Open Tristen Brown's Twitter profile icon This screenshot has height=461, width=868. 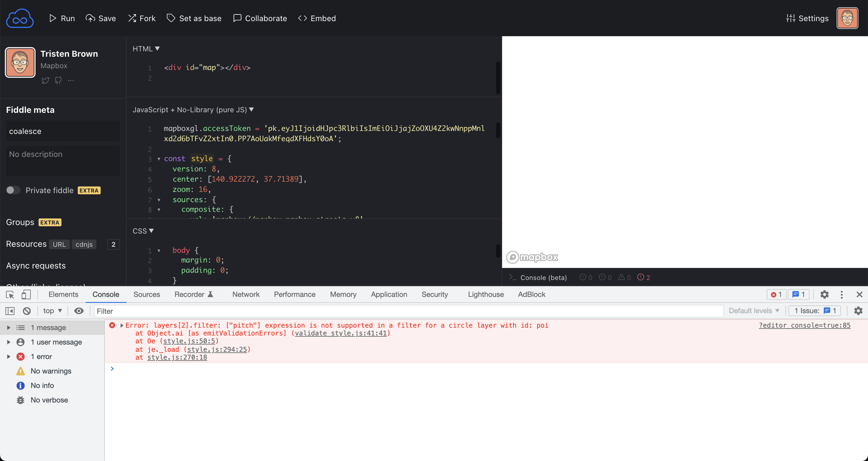(45, 80)
